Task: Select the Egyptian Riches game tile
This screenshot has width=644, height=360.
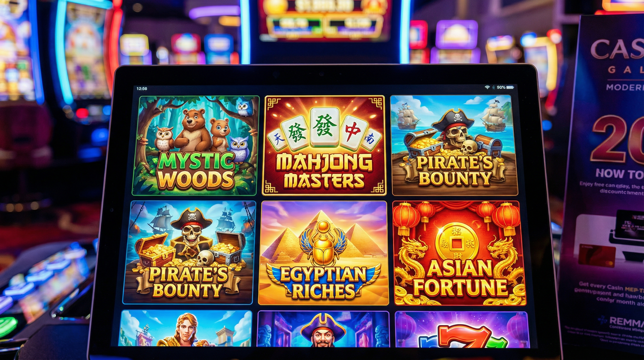Action: [x=323, y=253]
